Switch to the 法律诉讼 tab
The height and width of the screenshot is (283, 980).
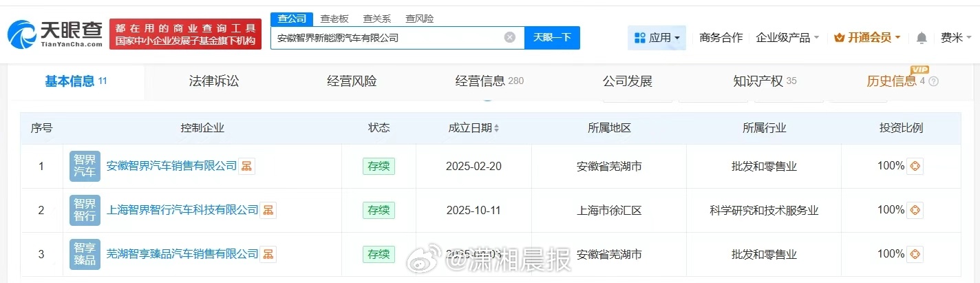(214, 81)
